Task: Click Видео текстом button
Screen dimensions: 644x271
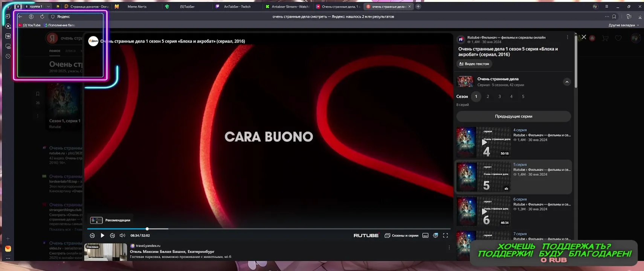Action: click(474, 64)
